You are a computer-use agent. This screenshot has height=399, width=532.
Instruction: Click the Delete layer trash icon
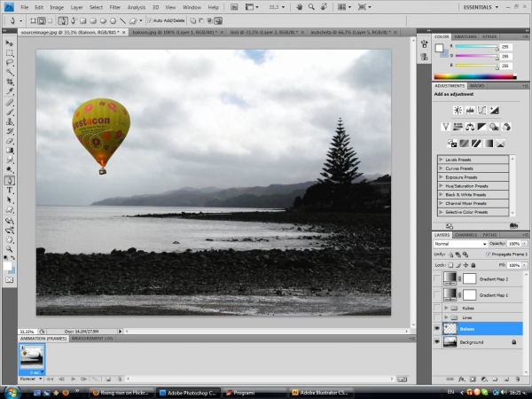point(518,379)
